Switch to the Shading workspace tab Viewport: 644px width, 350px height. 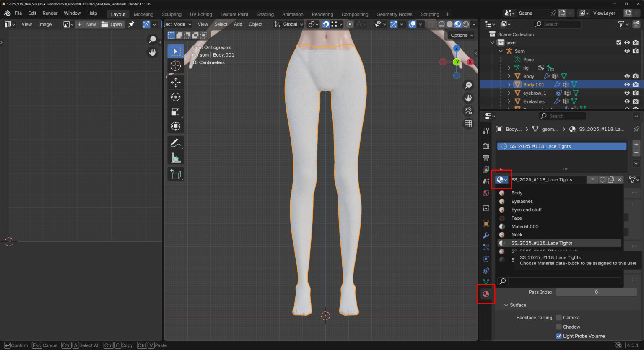(x=265, y=14)
